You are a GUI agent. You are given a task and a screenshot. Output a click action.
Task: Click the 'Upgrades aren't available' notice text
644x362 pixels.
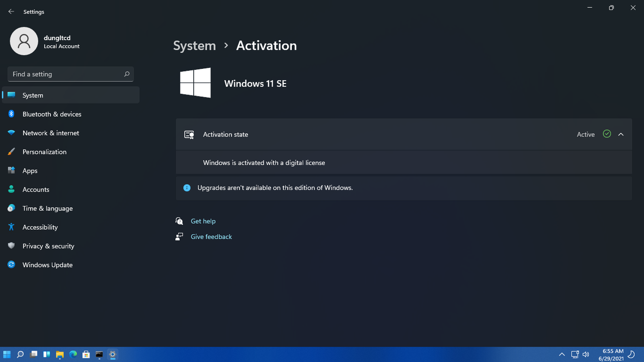275,188
